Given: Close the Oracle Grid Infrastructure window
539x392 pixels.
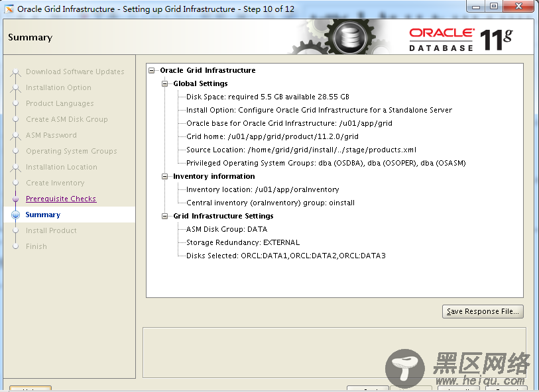Looking at the screenshot, I should click(519, 6).
